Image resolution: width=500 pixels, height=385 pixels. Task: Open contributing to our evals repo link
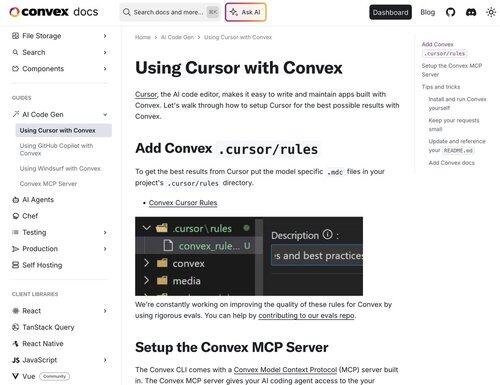(306, 315)
